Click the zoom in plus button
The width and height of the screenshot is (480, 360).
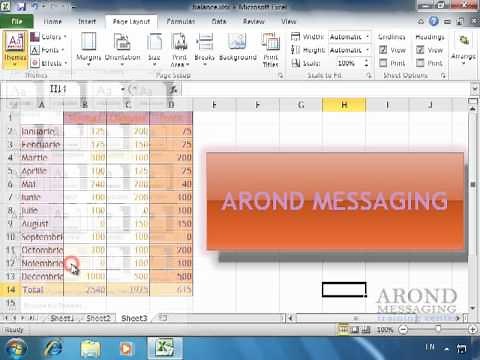[x=472, y=330]
